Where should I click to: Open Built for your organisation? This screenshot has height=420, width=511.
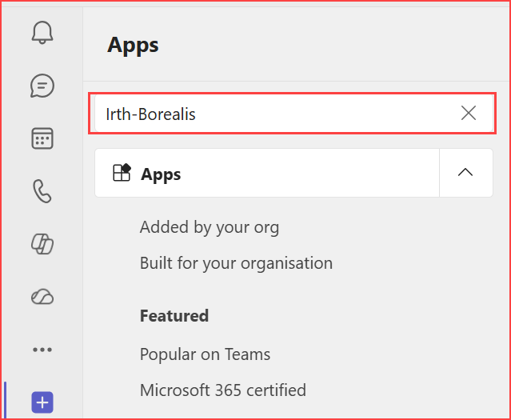(x=236, y=263)
